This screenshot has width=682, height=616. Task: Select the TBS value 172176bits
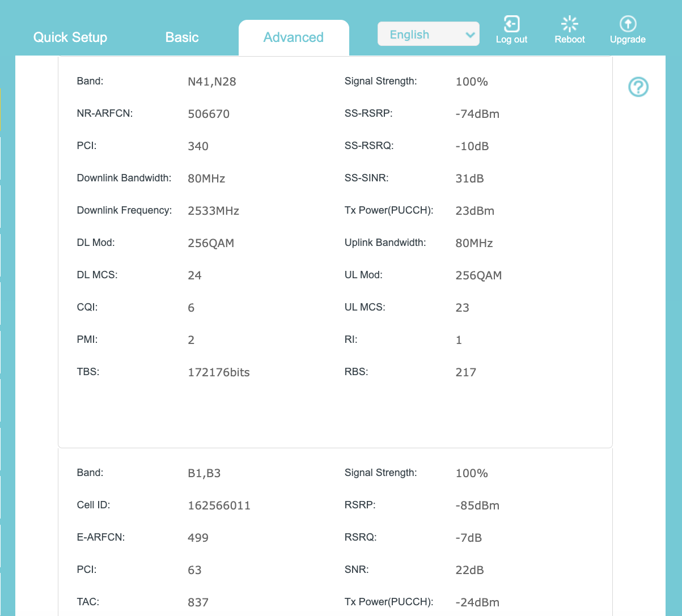coord(218,372)
